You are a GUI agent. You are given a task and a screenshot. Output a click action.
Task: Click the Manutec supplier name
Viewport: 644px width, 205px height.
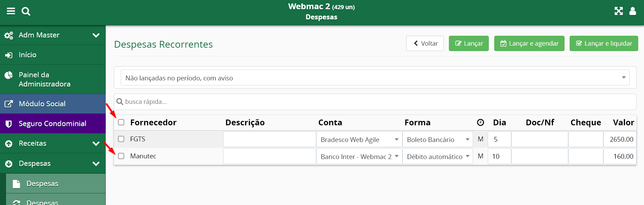coord(143,156)
